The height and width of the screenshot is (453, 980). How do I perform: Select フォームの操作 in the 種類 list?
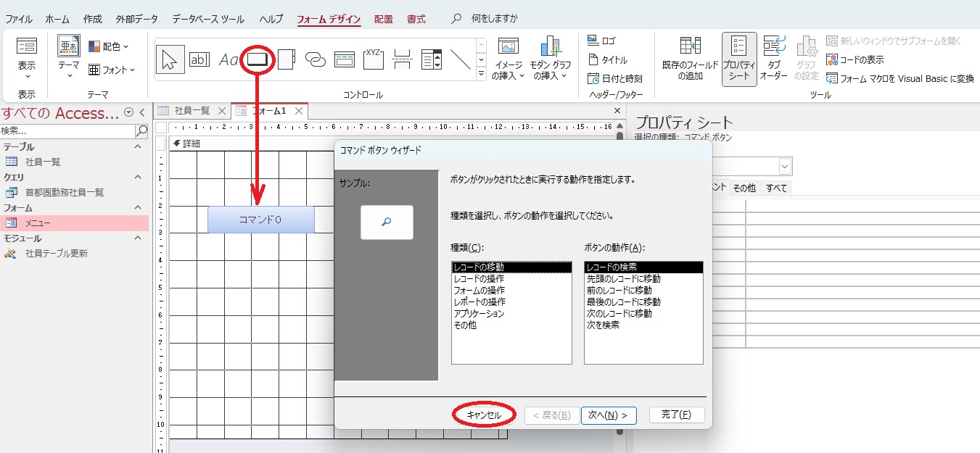pos(479,291)
